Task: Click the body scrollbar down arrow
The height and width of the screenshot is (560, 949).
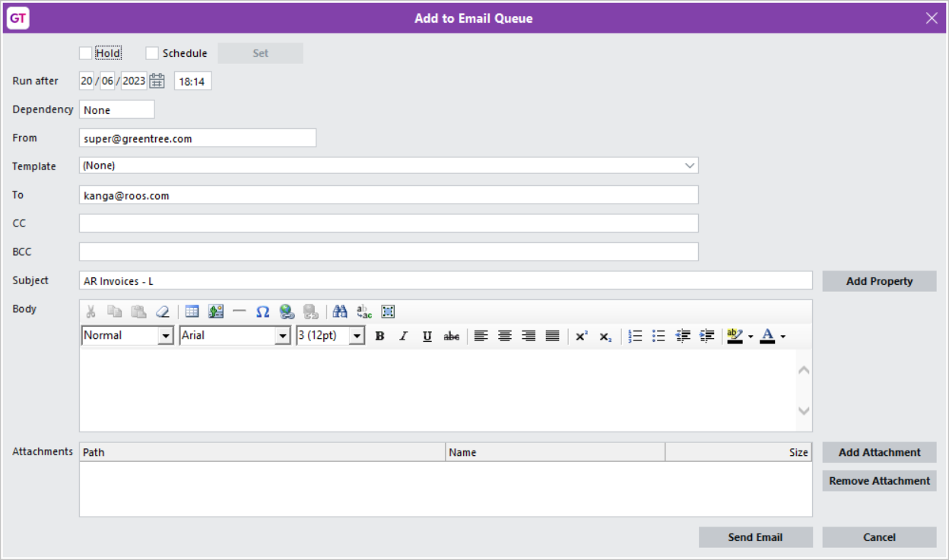Action: [x=804, y=411]
